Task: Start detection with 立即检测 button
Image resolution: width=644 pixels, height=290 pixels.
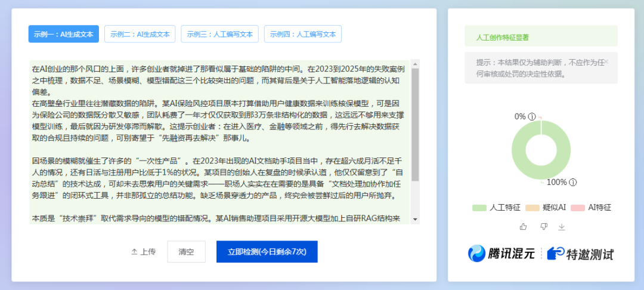Action: [x=267, y=252]
